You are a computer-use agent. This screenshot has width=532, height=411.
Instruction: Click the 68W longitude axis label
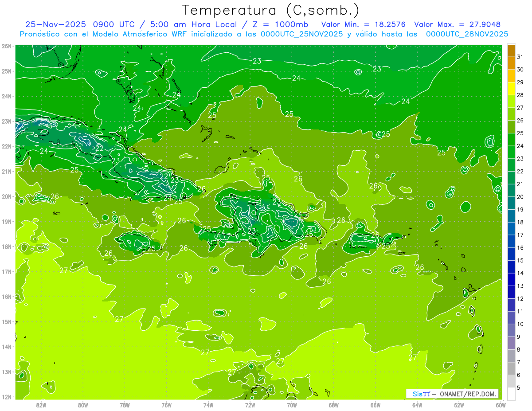(x=334, y=405)
